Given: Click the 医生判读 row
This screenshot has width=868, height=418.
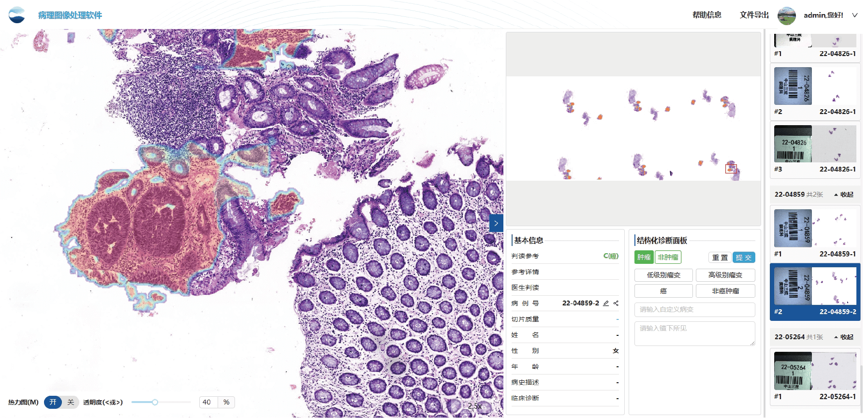Looking at the screenshot, I should coord(565,288).
